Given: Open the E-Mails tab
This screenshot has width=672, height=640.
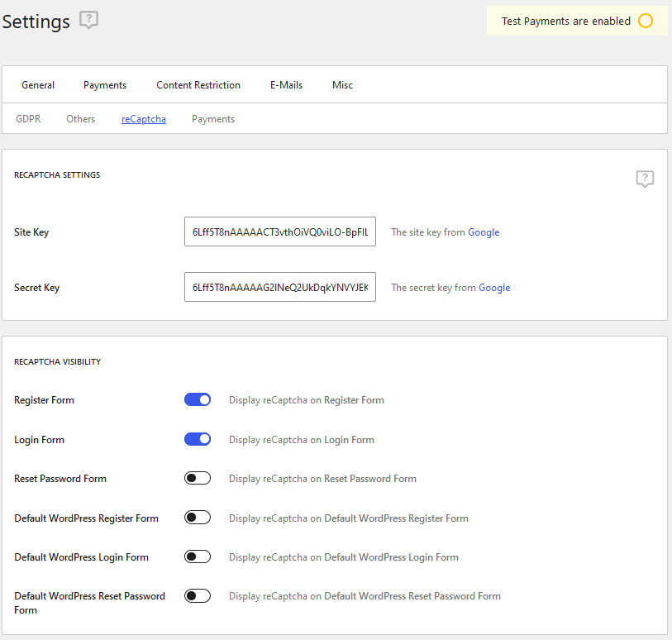Looking at the screenshot, I should [x=286, y=85].
